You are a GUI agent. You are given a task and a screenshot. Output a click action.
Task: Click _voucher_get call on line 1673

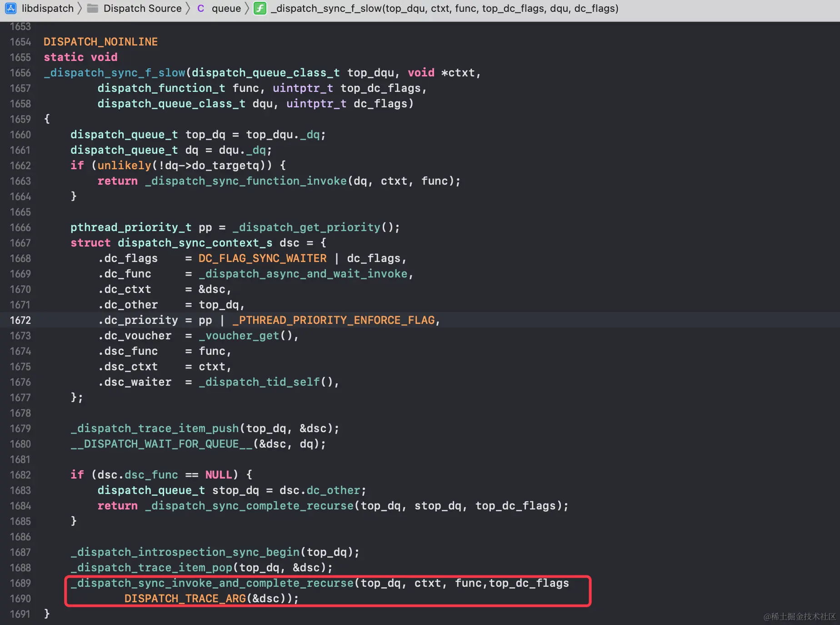click(x=239, y=336)
